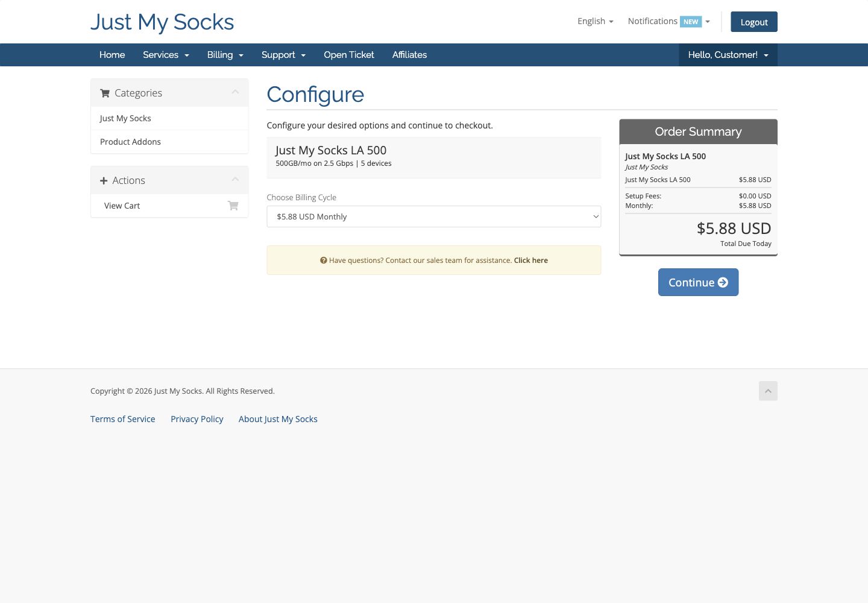Click the scroll-to-top arrow in footer

coord(768,391)
